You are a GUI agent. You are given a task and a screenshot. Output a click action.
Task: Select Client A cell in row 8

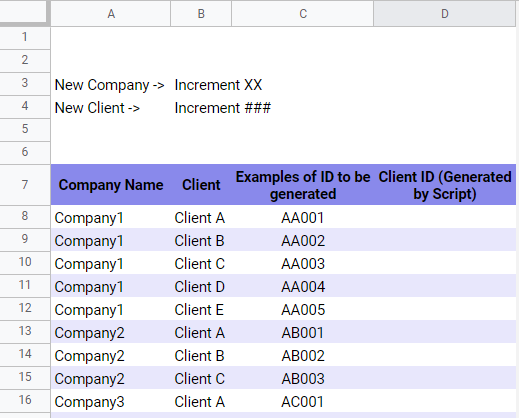(x=201, y=217)
